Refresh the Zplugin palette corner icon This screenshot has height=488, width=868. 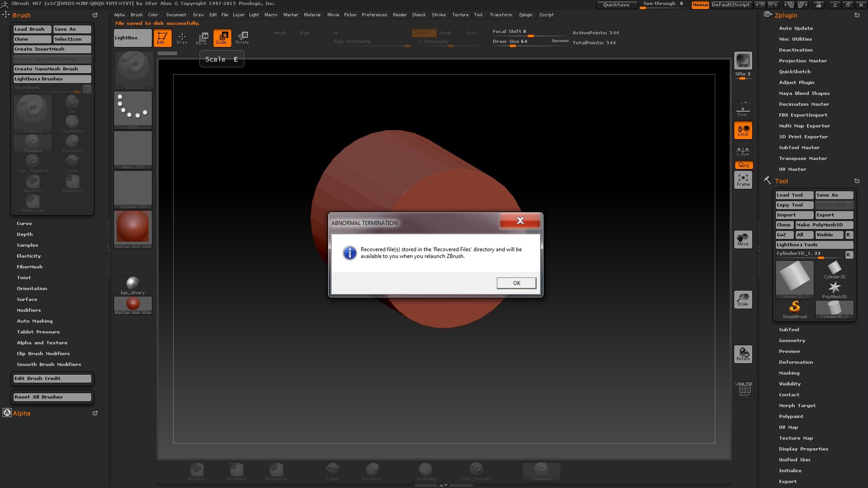tap(857, 15)
